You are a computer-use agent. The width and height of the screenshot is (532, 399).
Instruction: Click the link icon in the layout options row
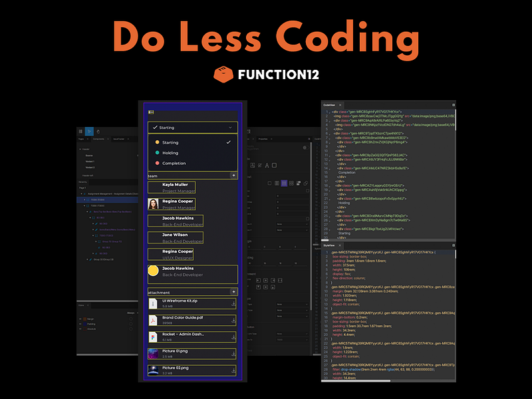point(305,184)
